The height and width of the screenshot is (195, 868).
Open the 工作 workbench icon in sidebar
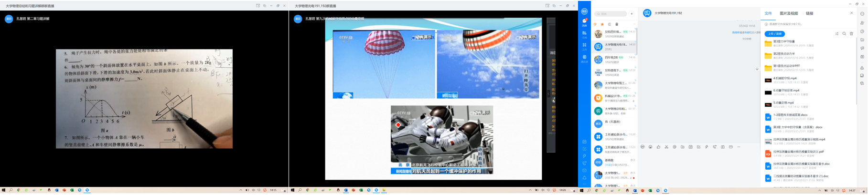[584, 46]
